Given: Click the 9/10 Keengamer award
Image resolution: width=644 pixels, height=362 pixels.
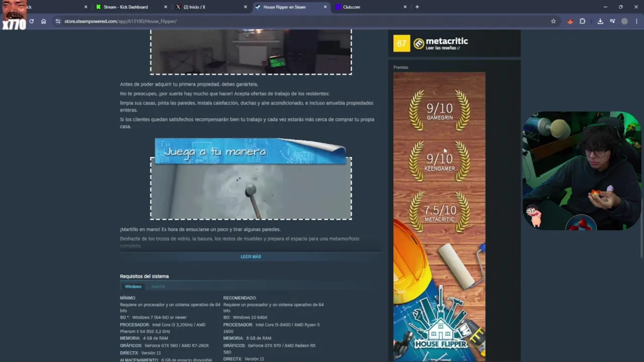Looking at the screenshot, I should coord(439,161).
